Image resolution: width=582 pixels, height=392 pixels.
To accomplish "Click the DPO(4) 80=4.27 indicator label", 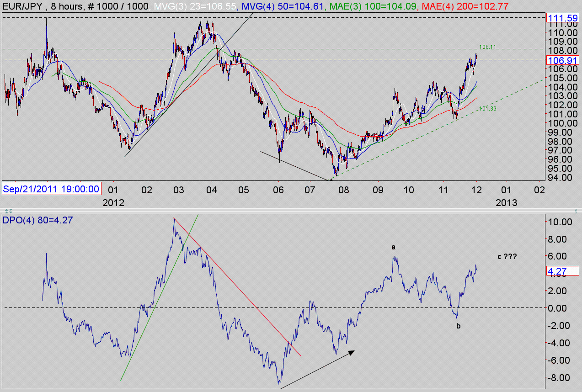I will pos(39,221).
